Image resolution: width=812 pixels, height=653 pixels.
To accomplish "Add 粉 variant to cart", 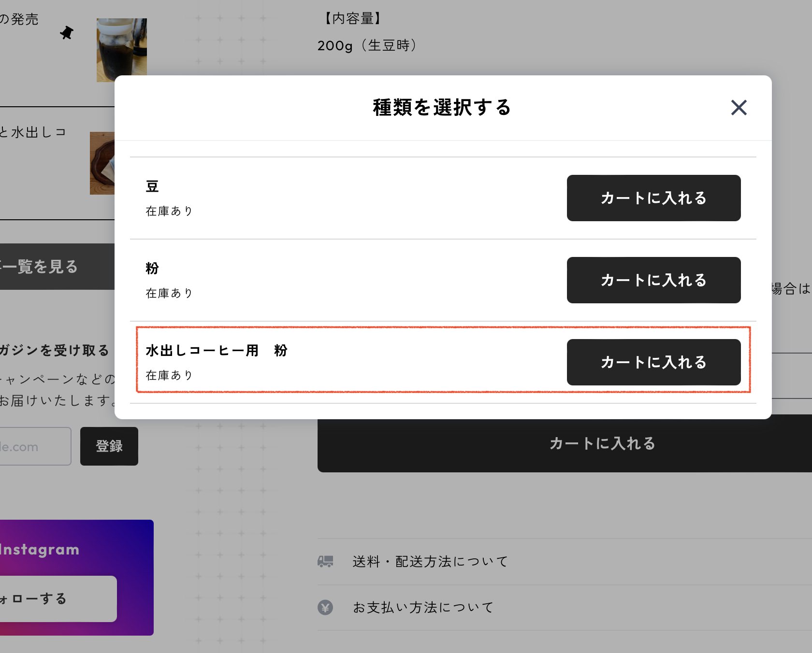I will [653, 280].
